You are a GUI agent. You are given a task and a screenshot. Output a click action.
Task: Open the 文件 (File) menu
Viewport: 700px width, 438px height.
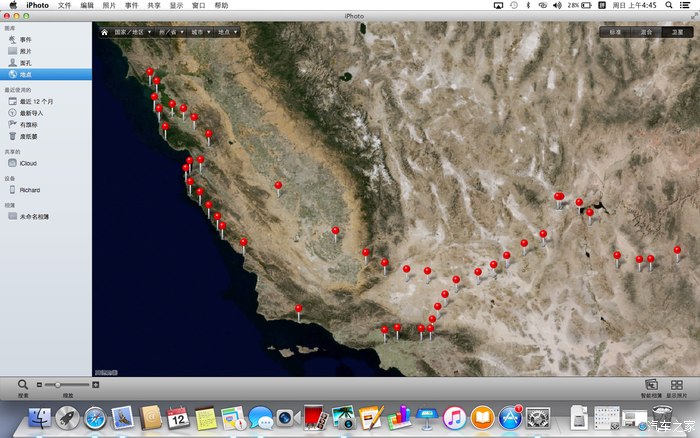click(x=64, y=5)
